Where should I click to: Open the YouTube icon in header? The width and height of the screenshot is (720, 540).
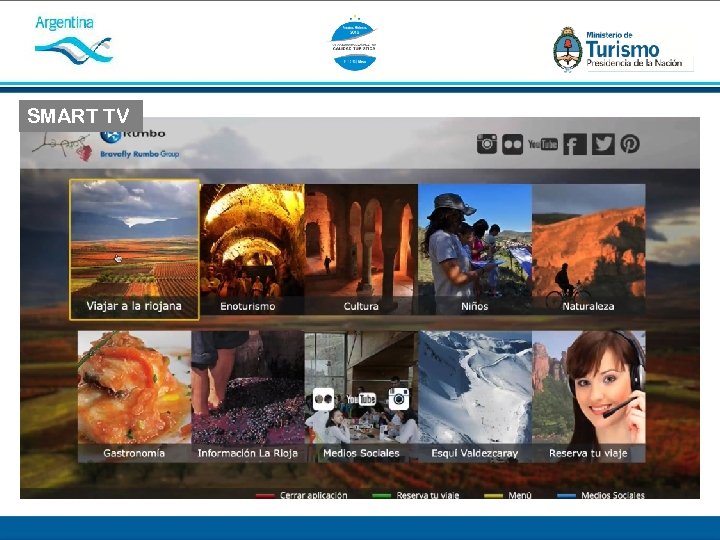543,144
